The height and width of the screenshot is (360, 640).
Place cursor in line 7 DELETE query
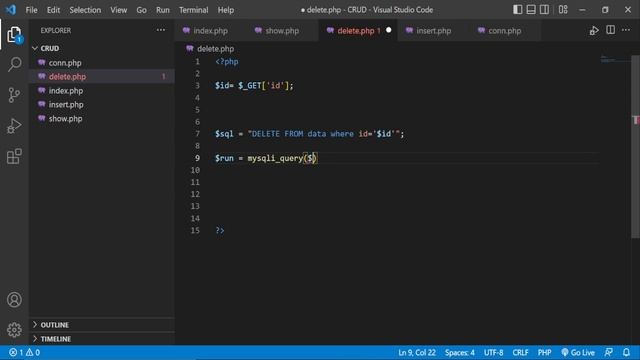pos(309,134)
